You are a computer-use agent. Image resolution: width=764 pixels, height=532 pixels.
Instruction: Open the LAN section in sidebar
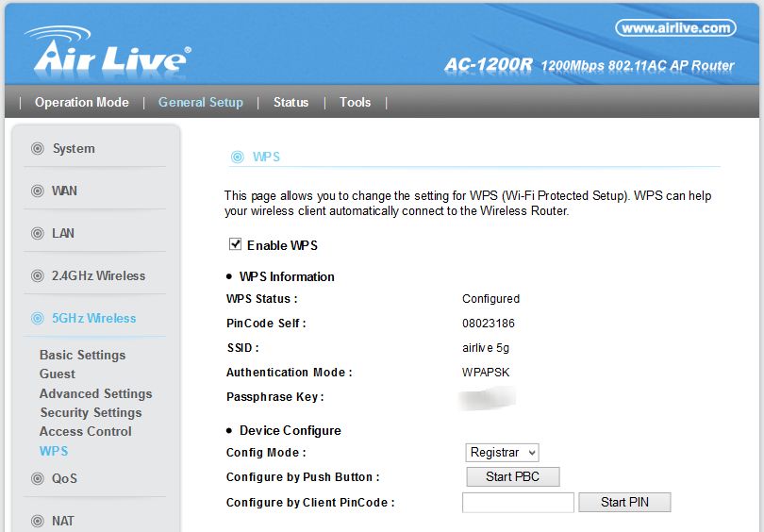(63, 233)
